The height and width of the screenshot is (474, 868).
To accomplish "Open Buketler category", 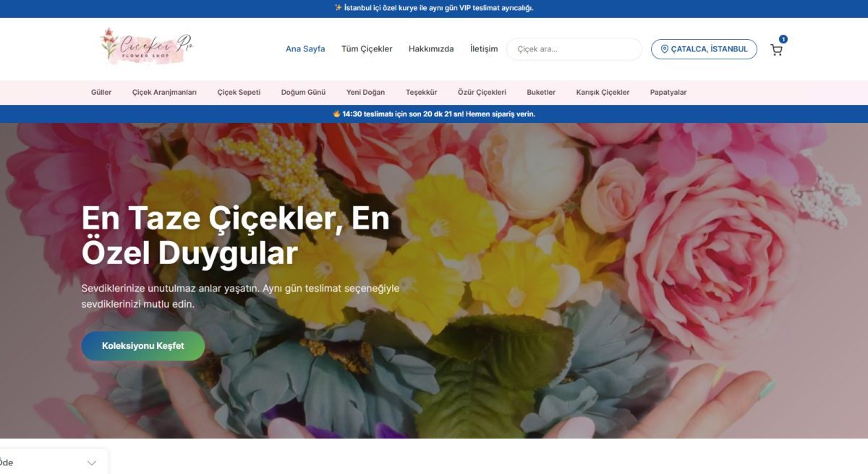I will (x=541, y=93).
